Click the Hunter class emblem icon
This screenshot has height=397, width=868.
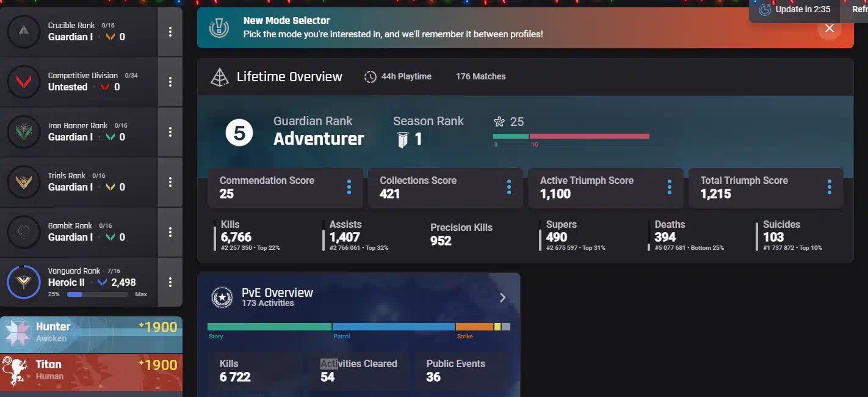(x=17, y=332)
